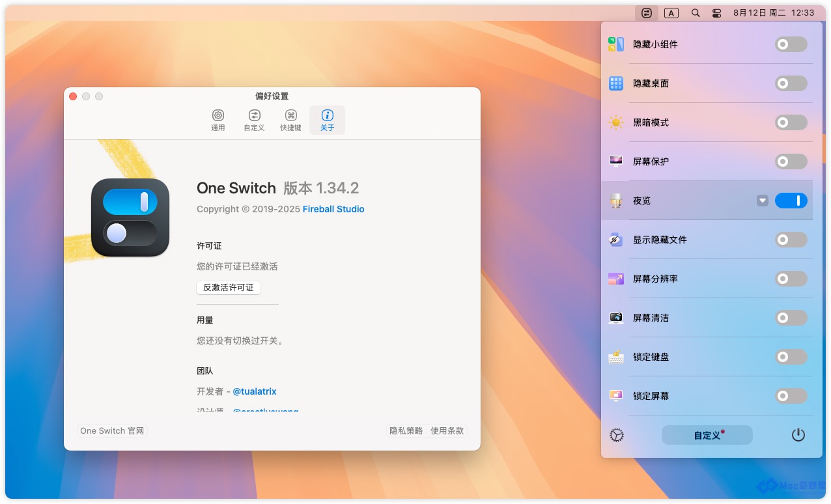Screen dimensions: 831x504
Task: Click the Hide Widgets (隐藏小组件) icon
Action: (616, 44)
